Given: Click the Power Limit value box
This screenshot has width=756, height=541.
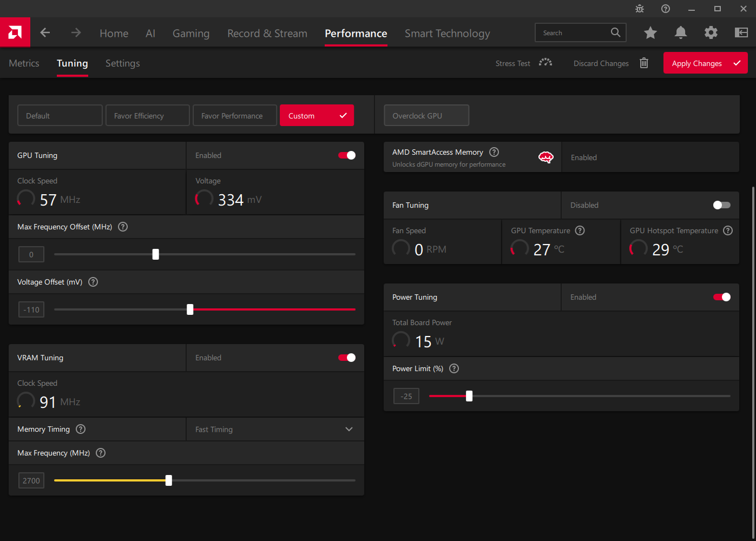Looking at the screenshot, I should pos(406,396).
